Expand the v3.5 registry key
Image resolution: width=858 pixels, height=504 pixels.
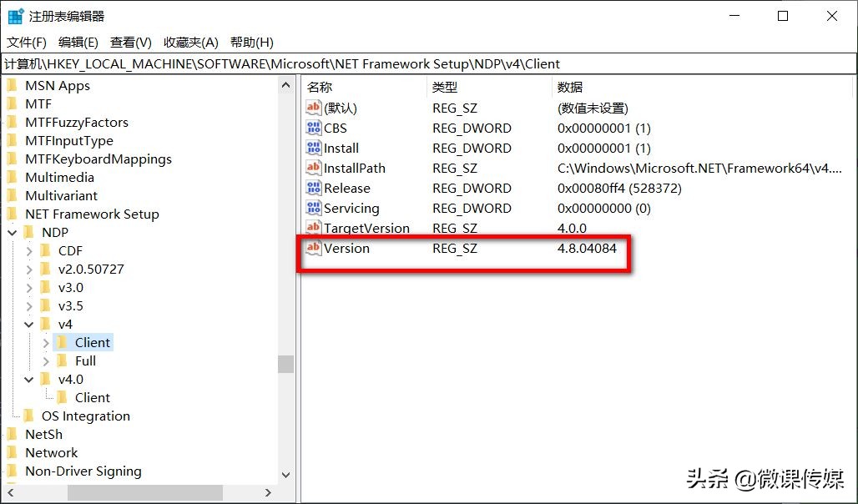coord(30,305)
